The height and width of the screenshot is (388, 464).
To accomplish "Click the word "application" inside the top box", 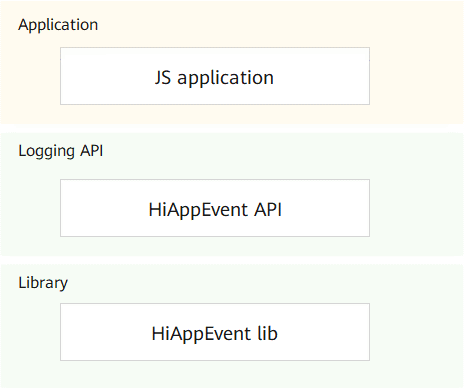I will coord(225,79).
